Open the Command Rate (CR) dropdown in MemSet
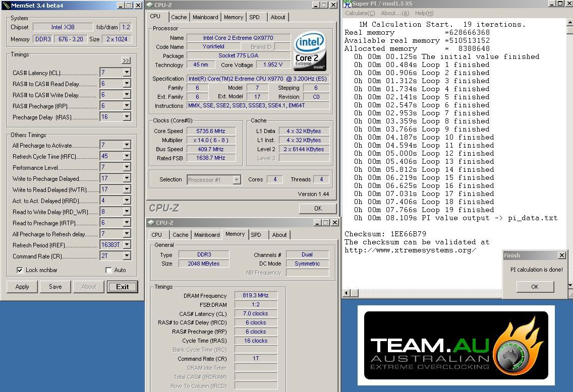This screenshot has height=392, width=573. [x=127, y=256]
